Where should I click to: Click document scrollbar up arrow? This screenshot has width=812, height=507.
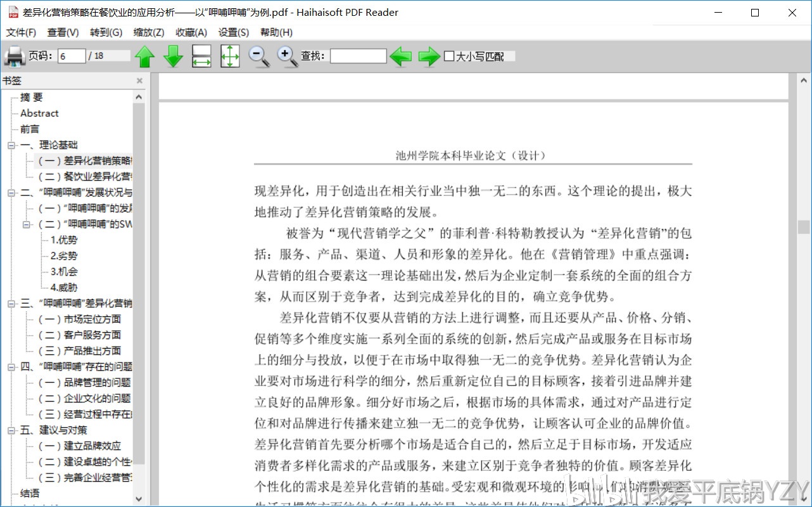(x=804, y=79)
